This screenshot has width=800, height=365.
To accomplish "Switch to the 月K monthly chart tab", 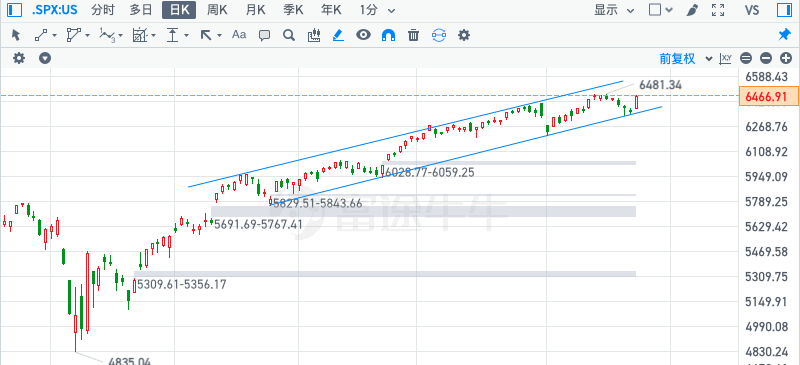I will (x=255, y=10).
